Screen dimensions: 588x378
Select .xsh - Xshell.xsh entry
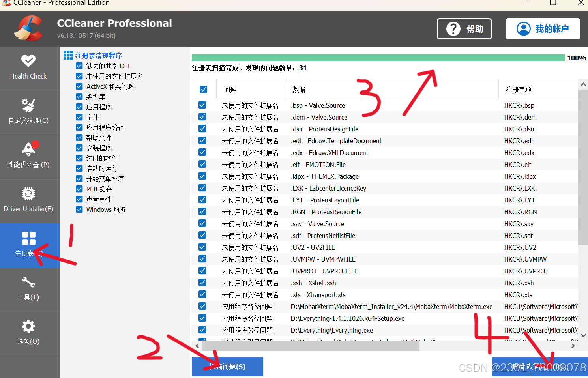(313, 283)
